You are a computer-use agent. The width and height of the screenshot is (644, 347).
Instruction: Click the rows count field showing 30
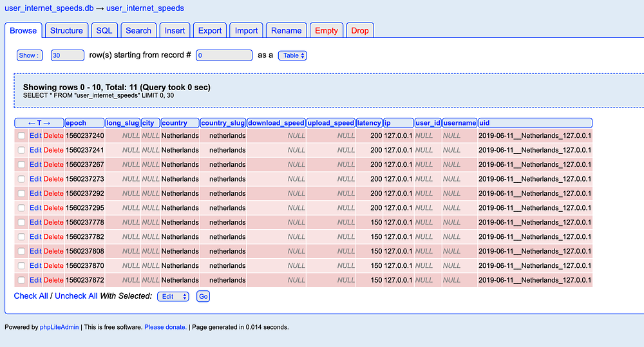(x=68, y=55)
